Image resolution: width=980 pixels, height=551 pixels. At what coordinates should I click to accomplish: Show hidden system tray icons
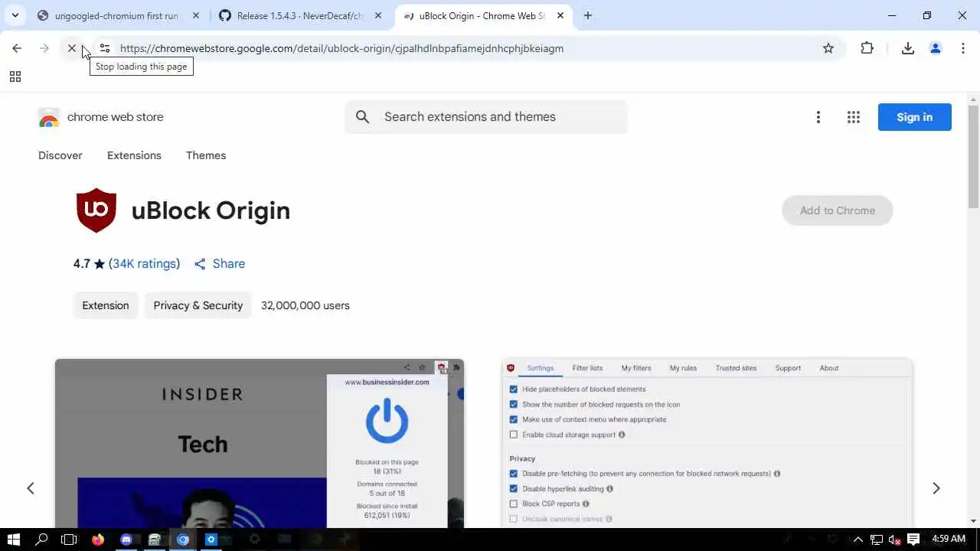click(x=858, y=540)
